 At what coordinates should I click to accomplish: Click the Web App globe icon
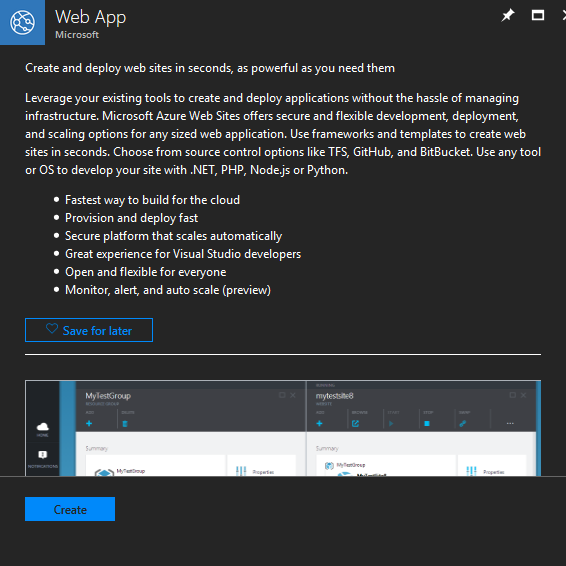(x=22, y=22)
